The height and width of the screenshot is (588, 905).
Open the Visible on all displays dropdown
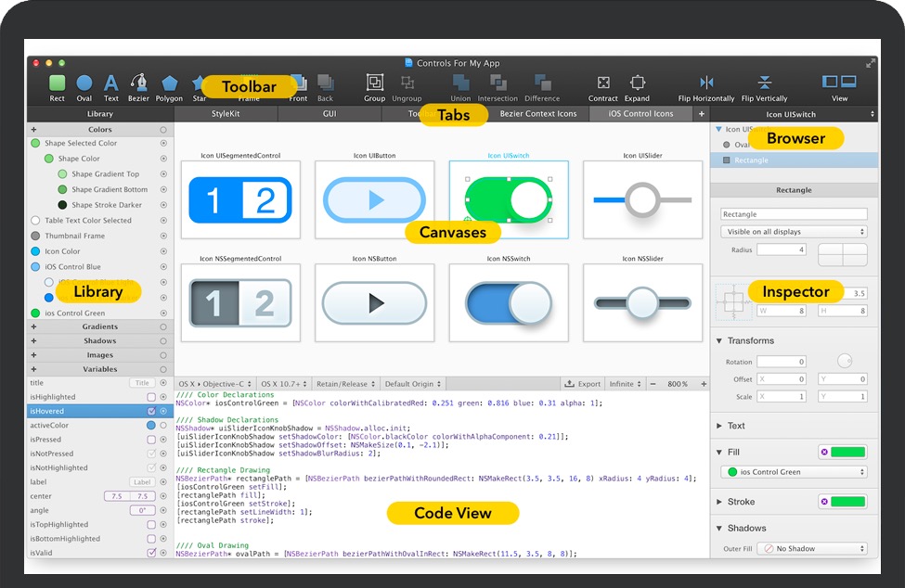tap(794, 232)
